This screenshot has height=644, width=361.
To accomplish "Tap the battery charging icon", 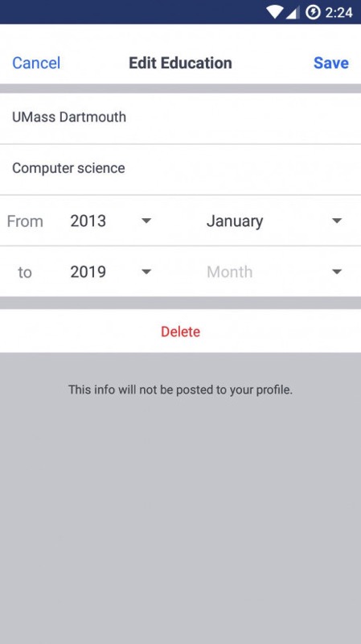I will point(313,12).
